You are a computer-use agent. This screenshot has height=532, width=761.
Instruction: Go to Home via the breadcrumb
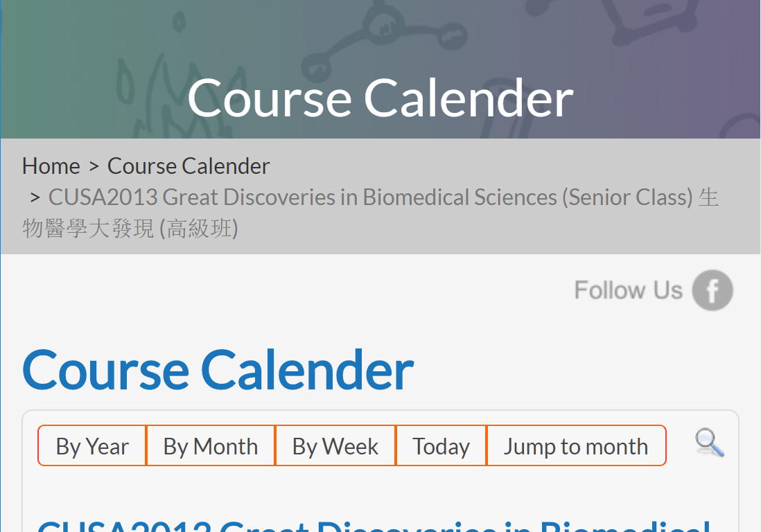[x=51, y=166]
